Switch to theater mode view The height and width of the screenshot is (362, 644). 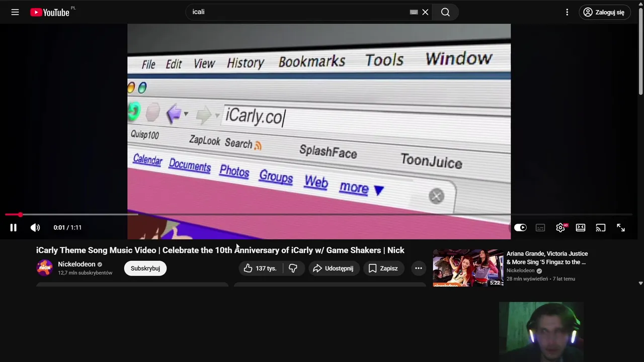click(x=581, y=228)
